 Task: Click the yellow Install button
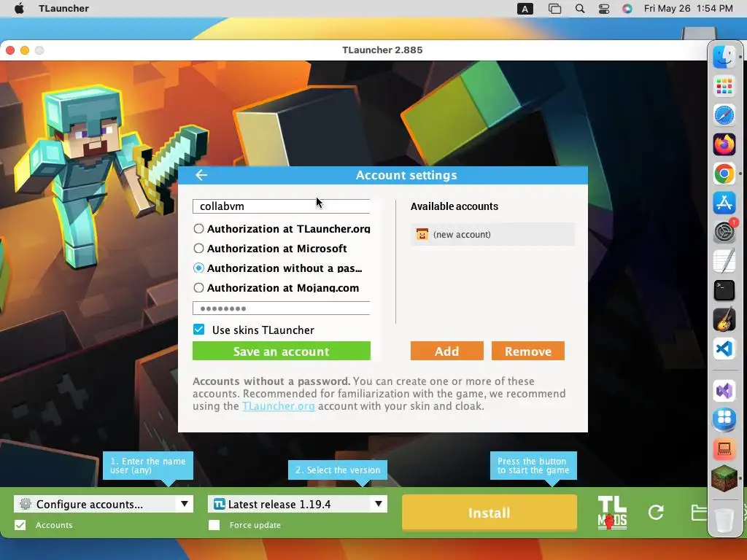click(x=489, y=513)
